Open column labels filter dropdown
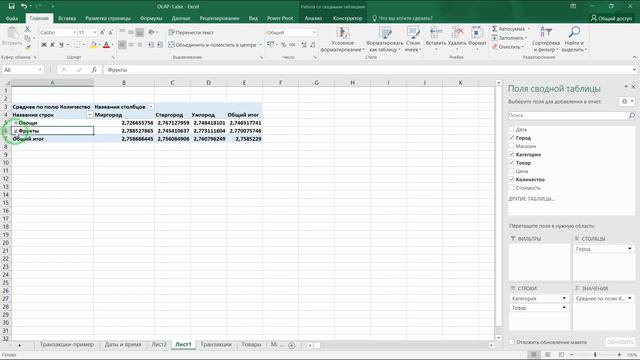Screen dimensions: 640x360 (151, 107)
